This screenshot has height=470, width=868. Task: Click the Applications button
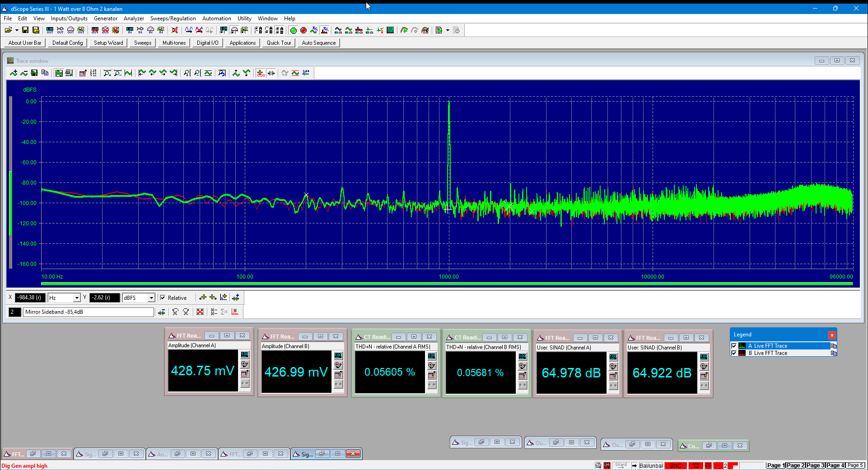pyautogui.click(x=243, y=43)
